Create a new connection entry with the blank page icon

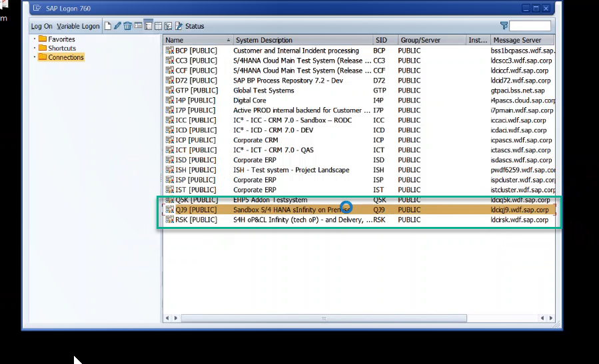click(108, 26)
